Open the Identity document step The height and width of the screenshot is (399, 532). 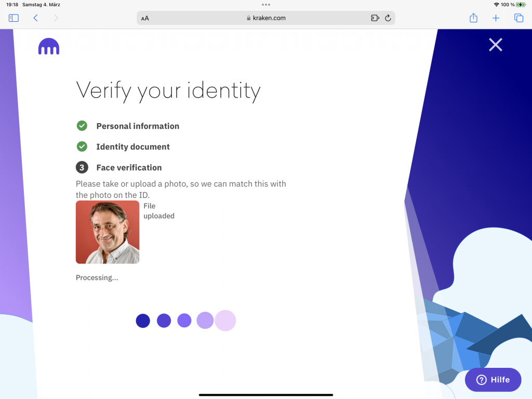[133, 147]
